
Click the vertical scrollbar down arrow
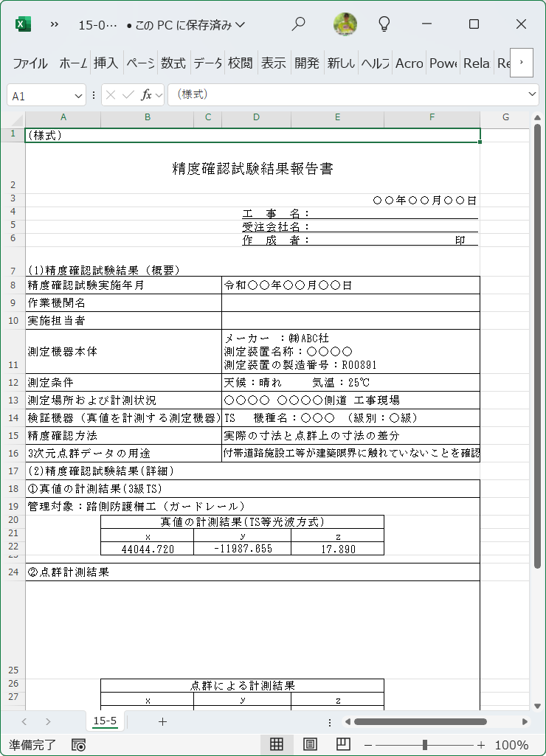click(538, 707)
